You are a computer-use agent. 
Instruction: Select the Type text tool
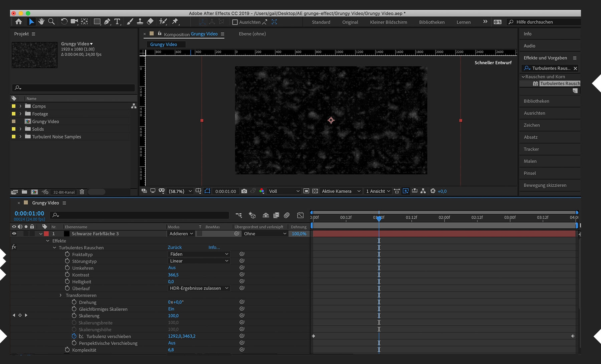pos(117,22)
